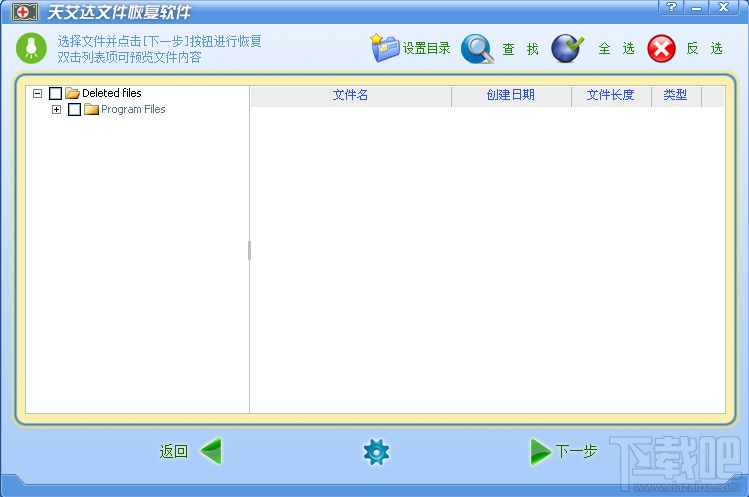Click the magnifying glass search icon
The width and height of the screenshot is (749, 497).
coord(477,49)
